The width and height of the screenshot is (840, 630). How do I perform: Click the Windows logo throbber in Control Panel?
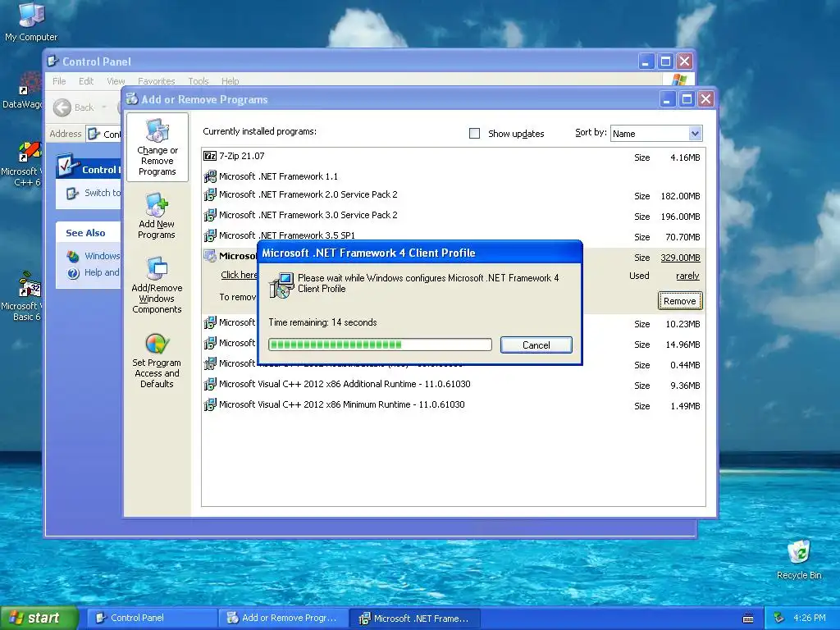tap(678, 80)
